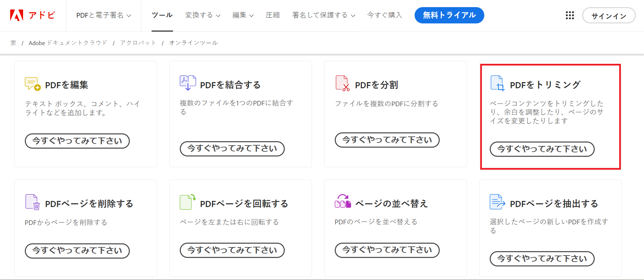Click 今すぐやってみて下さい under PDFを編集

click(x=77, y=141)
